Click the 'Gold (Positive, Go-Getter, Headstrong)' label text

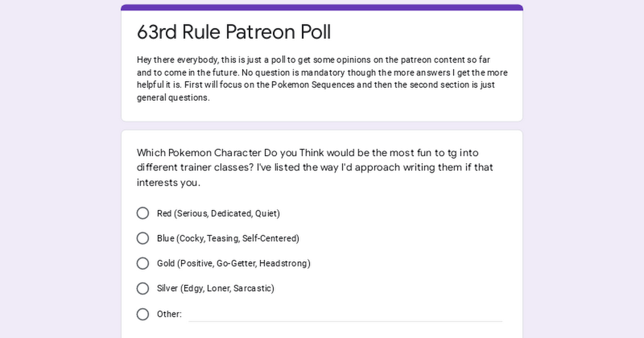233,263
